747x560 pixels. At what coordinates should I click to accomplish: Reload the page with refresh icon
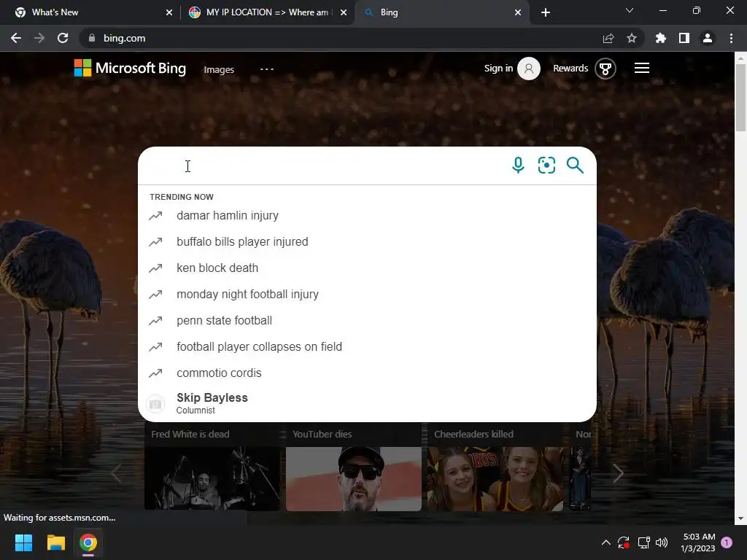click(63, 38)
